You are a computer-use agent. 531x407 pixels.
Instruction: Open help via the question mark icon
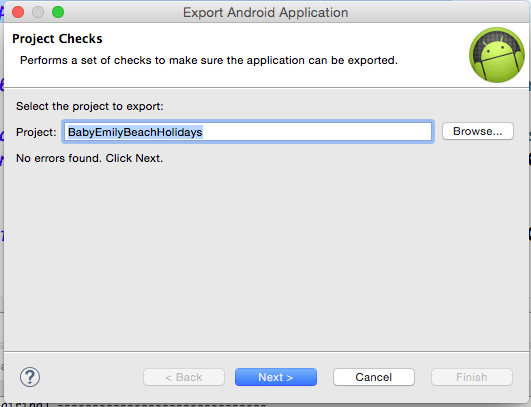(x=30, y=377)
